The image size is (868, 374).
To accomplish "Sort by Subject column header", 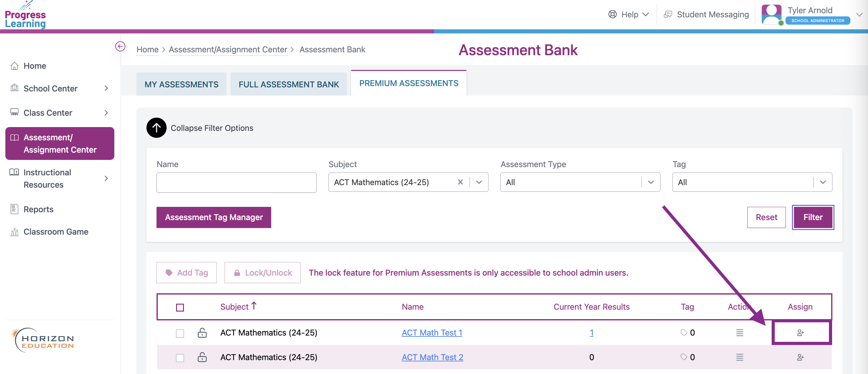I will pos(238,307).
